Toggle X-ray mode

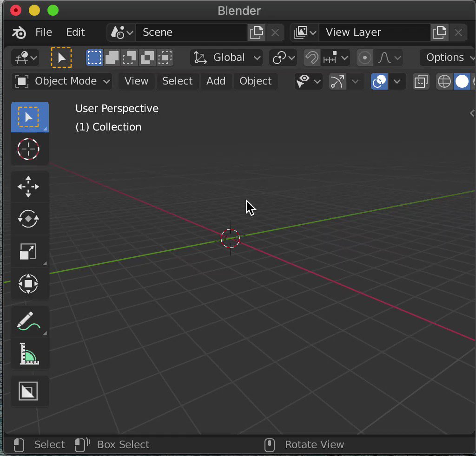pos(421,81)
